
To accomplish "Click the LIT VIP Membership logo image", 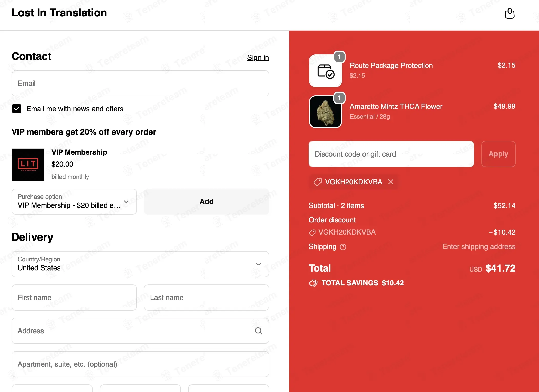I will 28,165.
